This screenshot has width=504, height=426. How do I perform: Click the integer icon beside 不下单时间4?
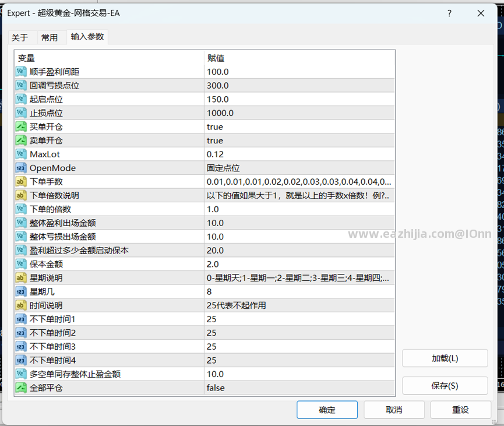coord(21,360)
